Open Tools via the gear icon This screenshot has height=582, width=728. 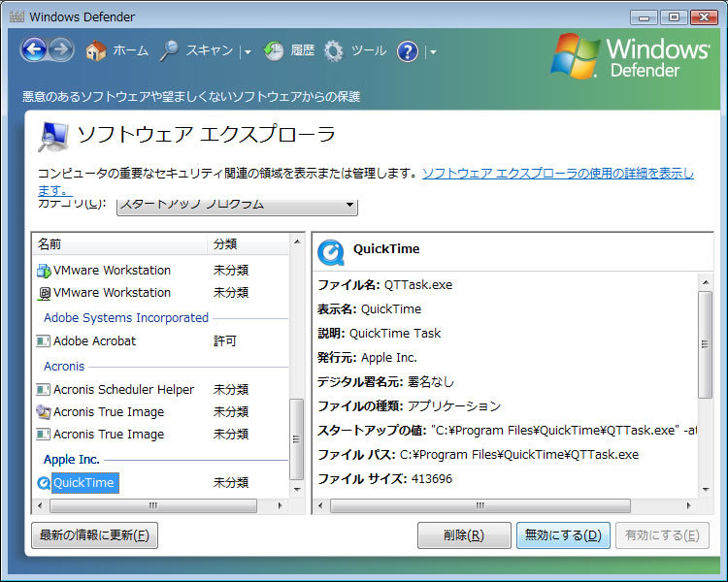tap(333, 51)
